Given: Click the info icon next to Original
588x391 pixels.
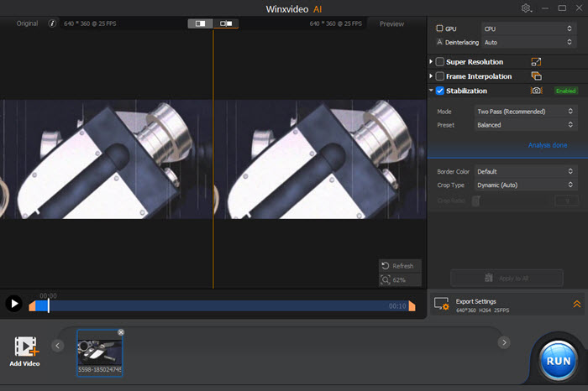Looking at the screenshot, I should 52,24.
